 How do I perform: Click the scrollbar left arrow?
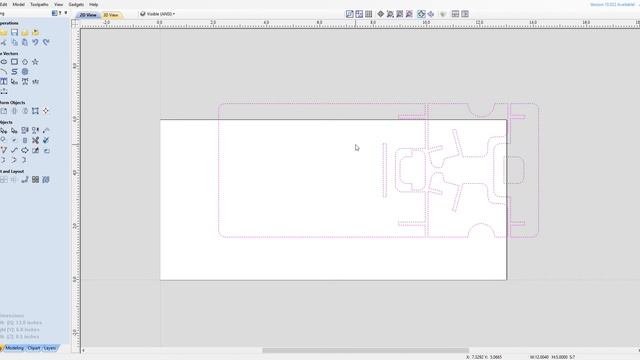click(83, 350)
